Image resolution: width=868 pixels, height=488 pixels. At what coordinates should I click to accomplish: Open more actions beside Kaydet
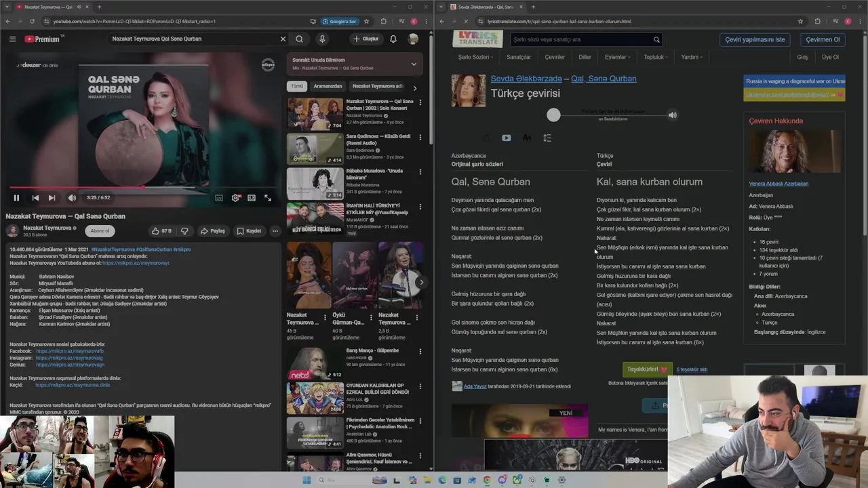click(275, 231)
